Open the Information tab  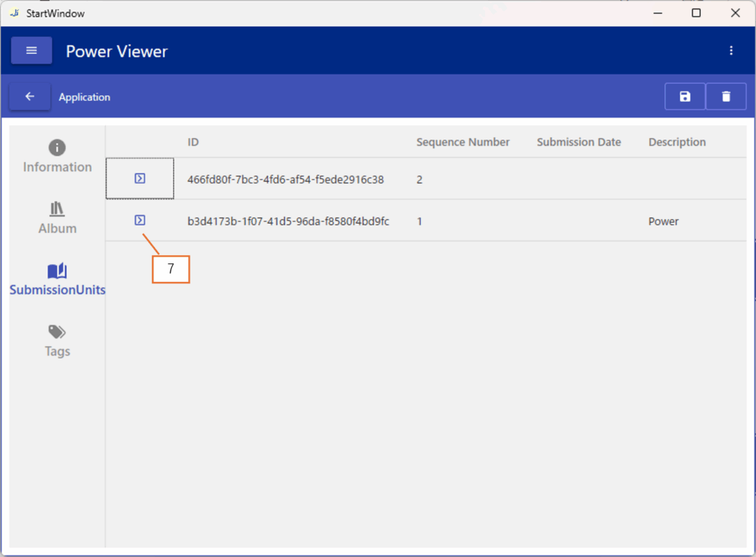click(x=57, y=156)
